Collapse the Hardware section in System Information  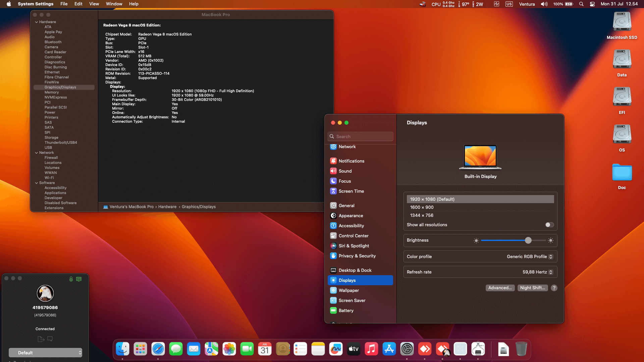point(37,22)
